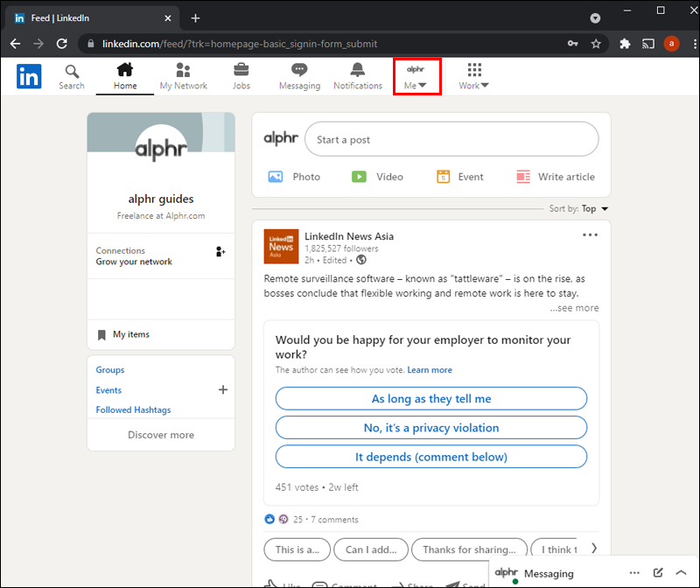
Task: Click the Write article button
Action: click(x=556, y=177)
